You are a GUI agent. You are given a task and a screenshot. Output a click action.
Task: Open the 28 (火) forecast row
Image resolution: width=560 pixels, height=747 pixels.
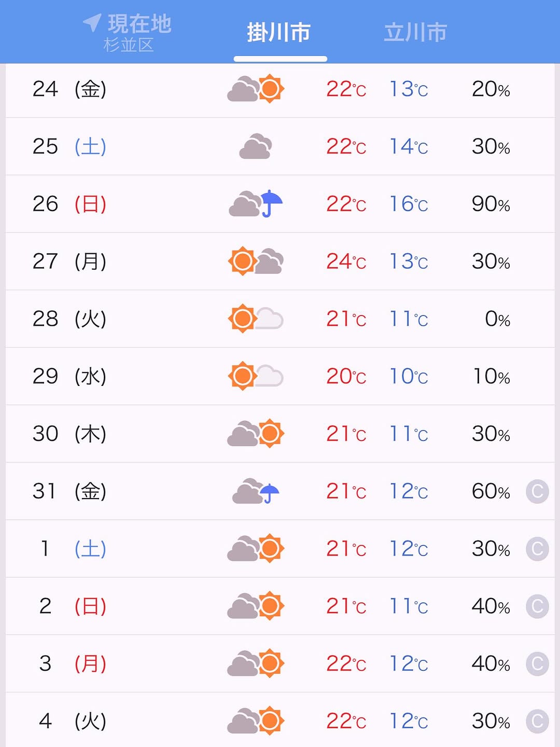coord(280,319)
